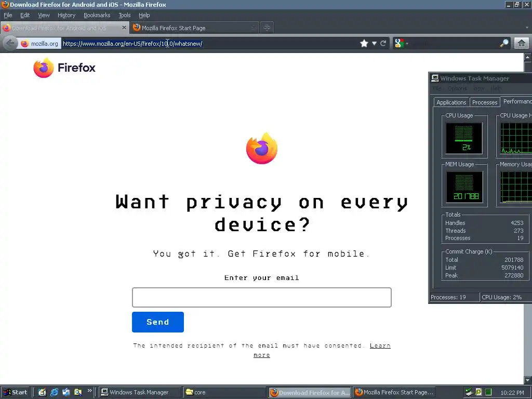Switch to Task Manager Processes tab

click(485, 102)
